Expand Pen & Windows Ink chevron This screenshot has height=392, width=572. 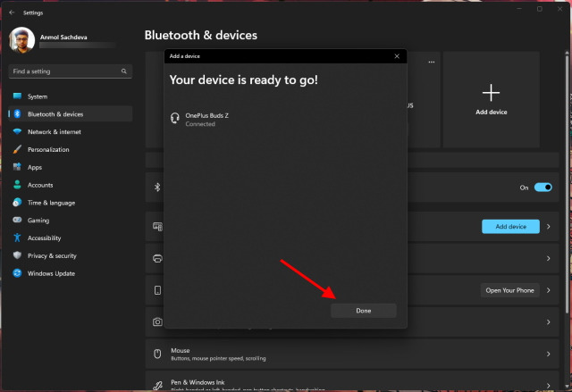(548, 385)
